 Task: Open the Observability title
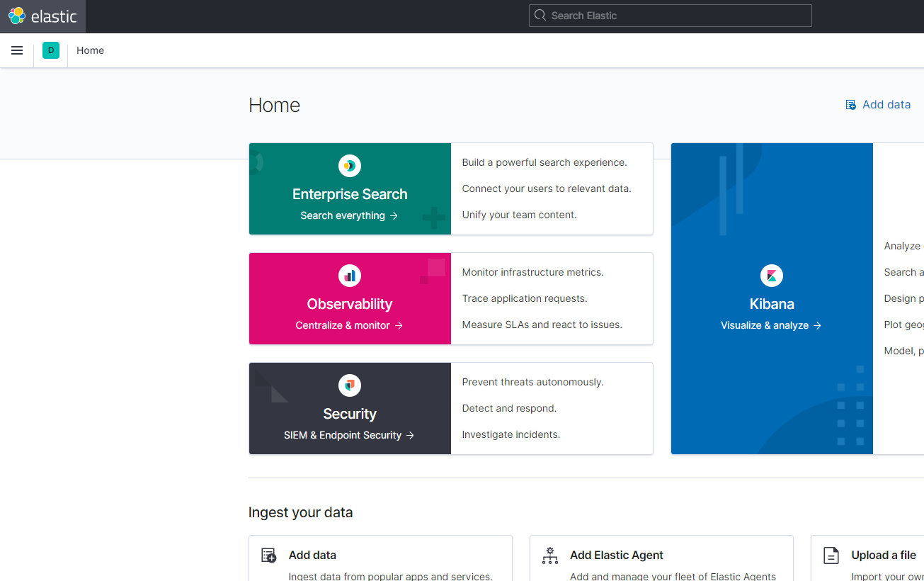click(350, 304)
